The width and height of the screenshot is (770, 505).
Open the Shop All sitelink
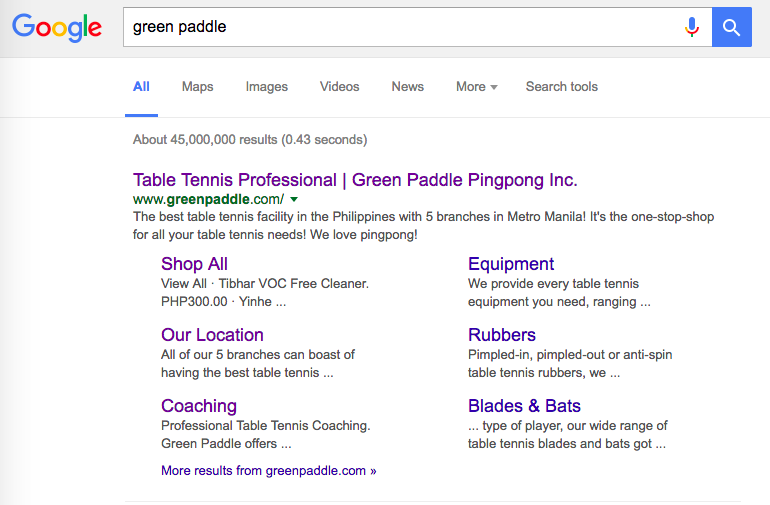(x=194, y=264)
